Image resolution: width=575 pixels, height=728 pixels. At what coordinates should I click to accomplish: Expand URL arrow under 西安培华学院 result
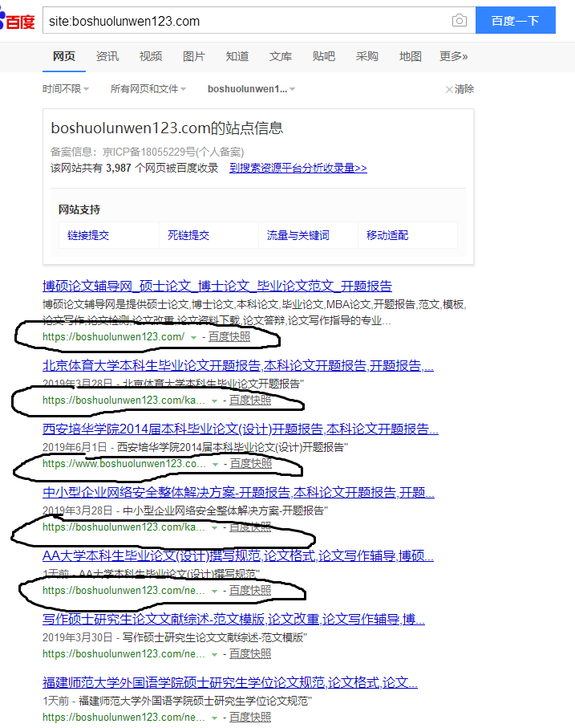coord(215,464)
